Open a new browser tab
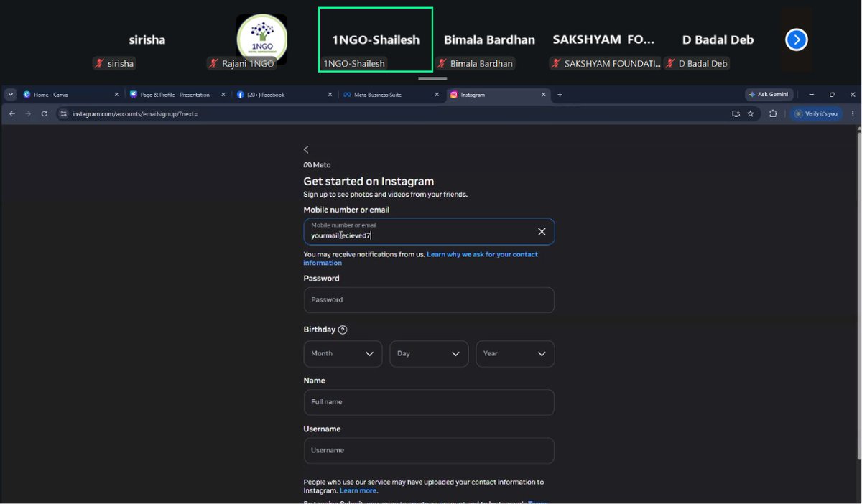This screenshot has width=862, height=504. coord(560,94)
